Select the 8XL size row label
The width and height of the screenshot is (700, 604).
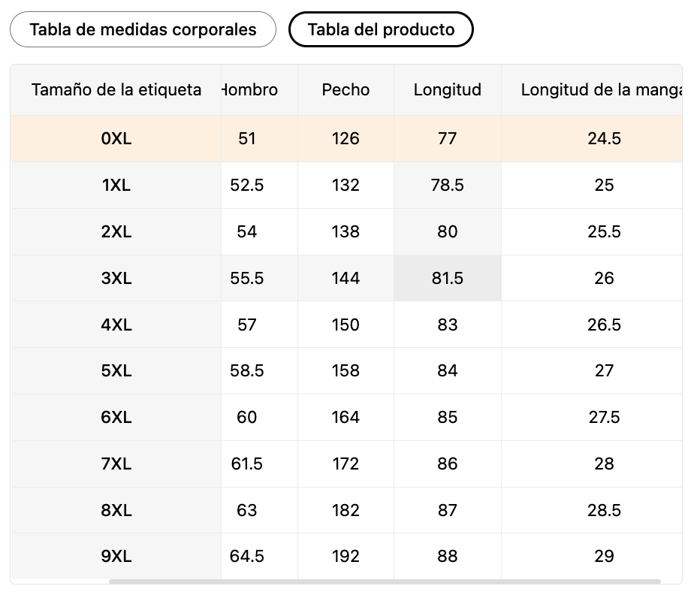tap(116, 510)
